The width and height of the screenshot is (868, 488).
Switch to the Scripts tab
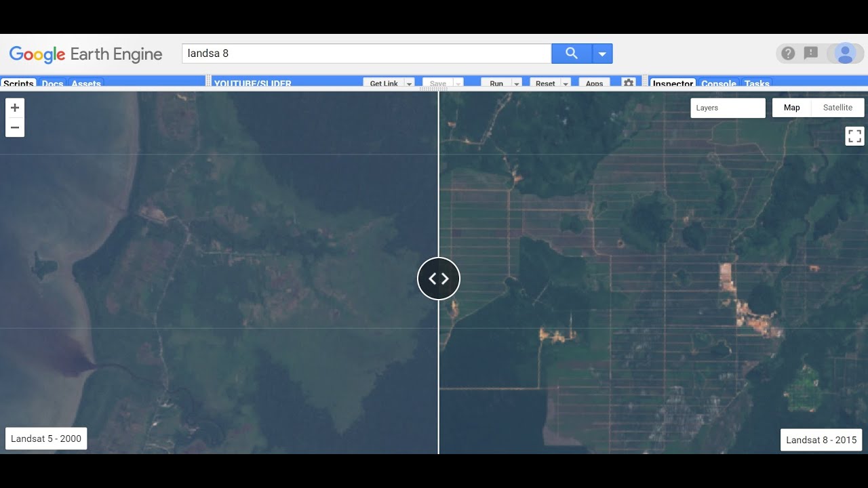click(18, 83)
